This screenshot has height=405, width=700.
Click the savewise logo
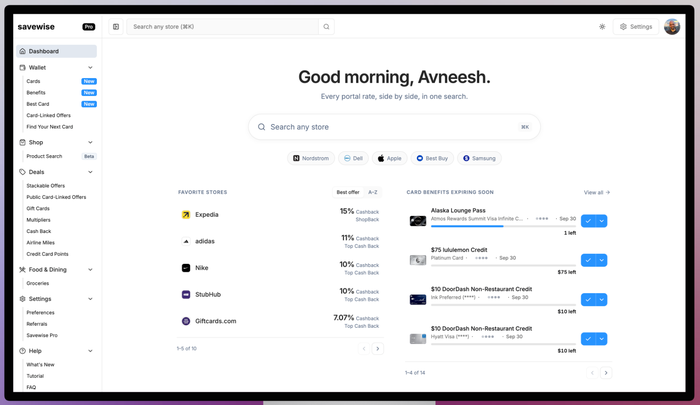(x=36, y=27)
